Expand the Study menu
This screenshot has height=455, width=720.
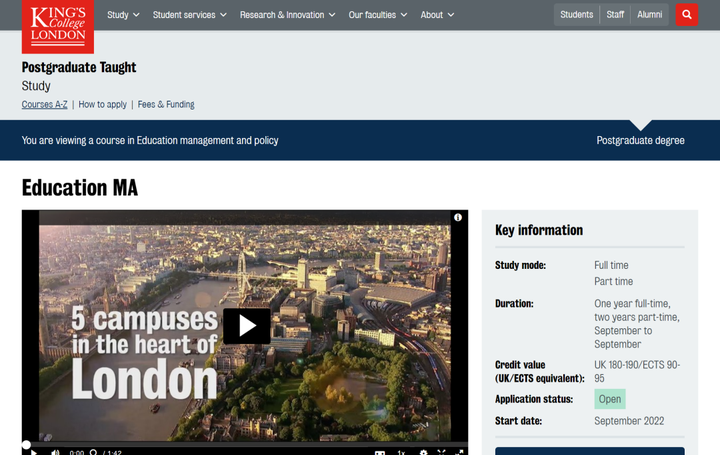123,15
